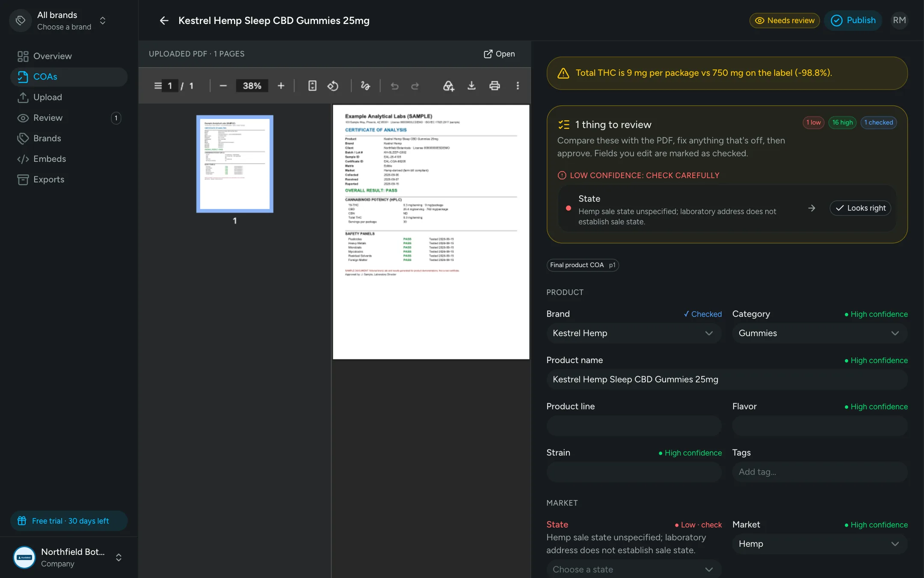The width and height of the screenshot is (924, 578).
Task: Filter by 16 high badge
Action: pos(842,122)
